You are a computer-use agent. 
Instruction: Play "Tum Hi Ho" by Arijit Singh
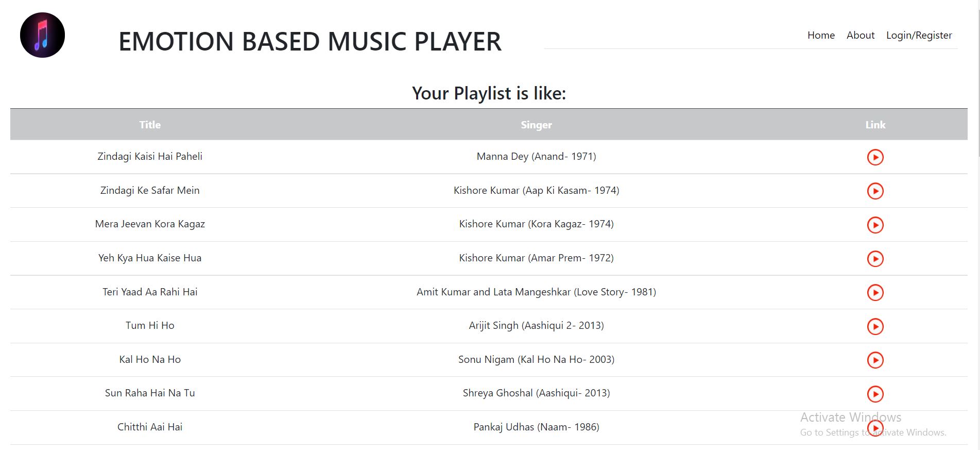[x=875, y=326]
